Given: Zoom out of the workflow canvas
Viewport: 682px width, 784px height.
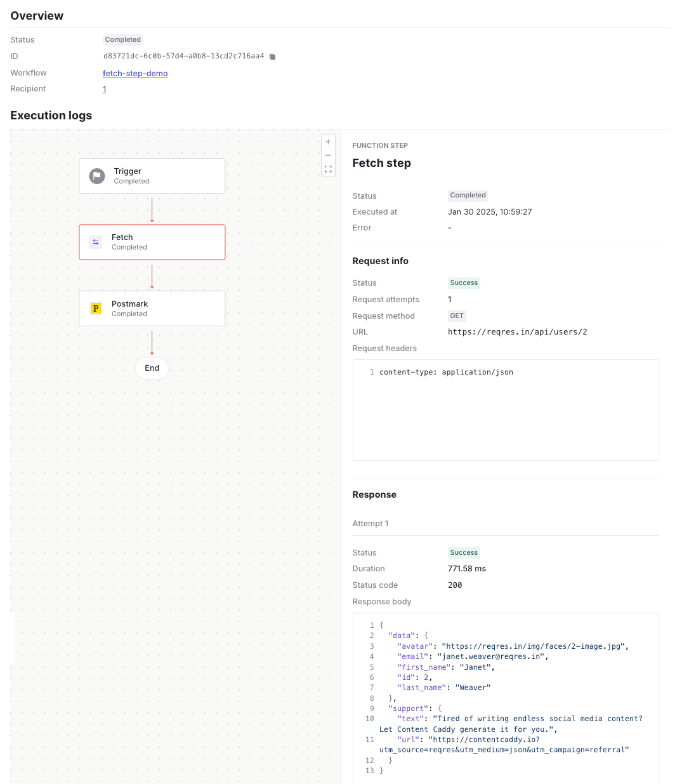Looking at the screenshot, I should pos(328,155).
